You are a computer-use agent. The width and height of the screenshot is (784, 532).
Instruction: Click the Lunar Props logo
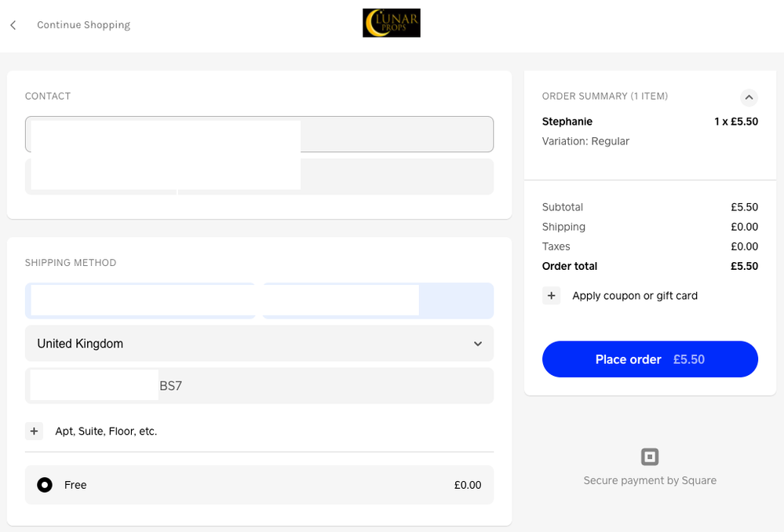coord(391,23)
